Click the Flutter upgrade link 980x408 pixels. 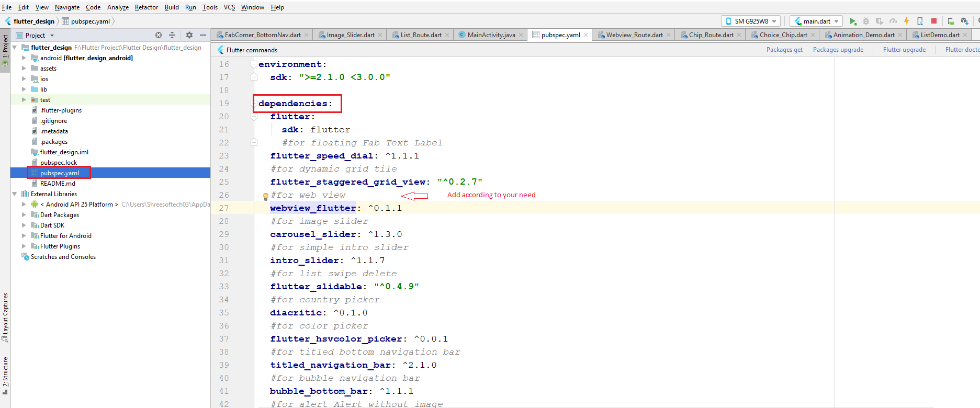click(x=904, y=50)
